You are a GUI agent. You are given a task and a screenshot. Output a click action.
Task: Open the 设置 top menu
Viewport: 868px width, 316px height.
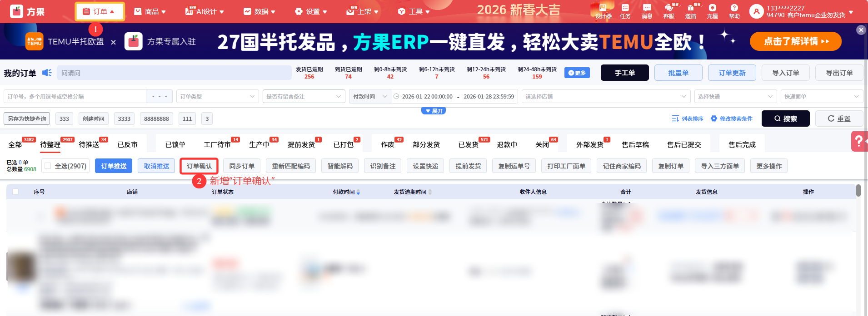(x=311, y=11)
